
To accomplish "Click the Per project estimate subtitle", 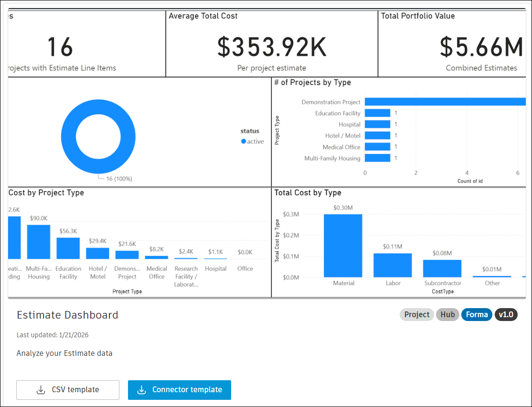I will click(x=272, y=68).
